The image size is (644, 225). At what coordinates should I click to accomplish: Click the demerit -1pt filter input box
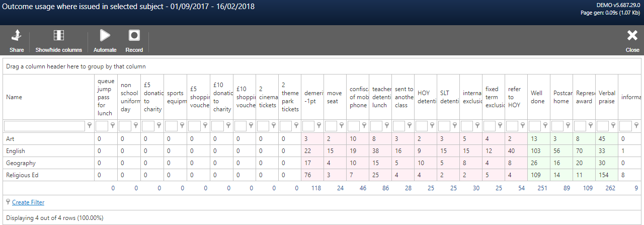coord(308,126)
